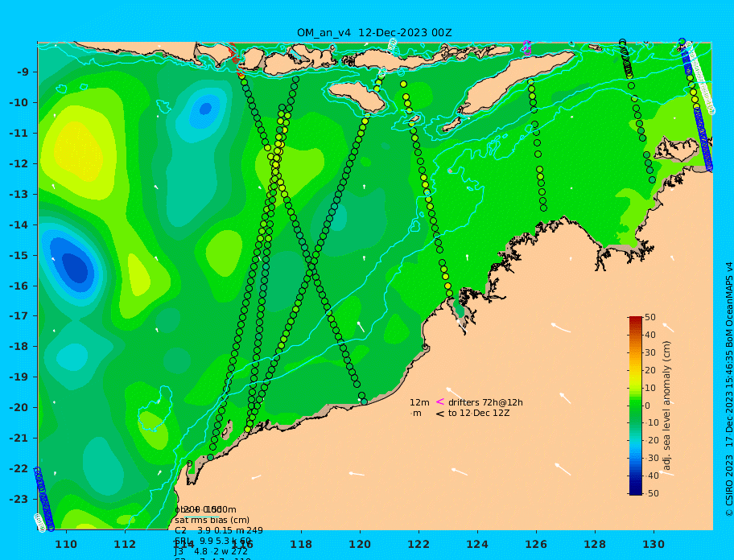This screenshot has width=734, height=560.
Task: Click the 'sat rms bias (cm)' heading
Action: point(212,521)
